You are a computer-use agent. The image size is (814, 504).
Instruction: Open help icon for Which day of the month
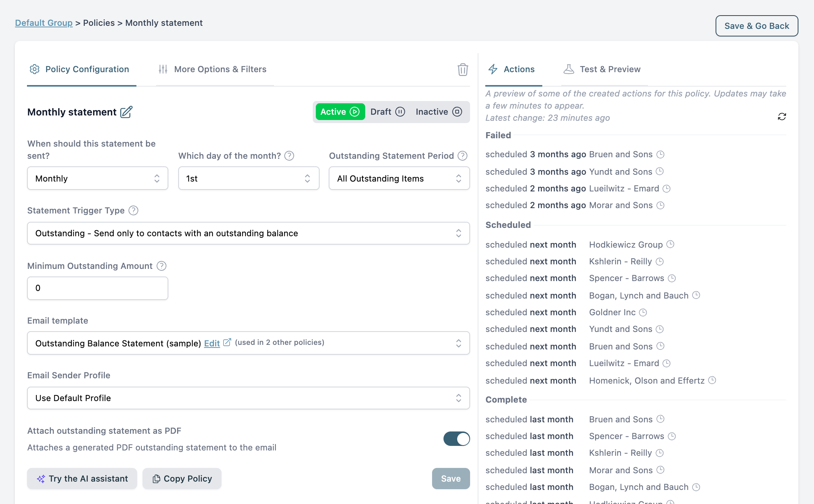point(289,156)
